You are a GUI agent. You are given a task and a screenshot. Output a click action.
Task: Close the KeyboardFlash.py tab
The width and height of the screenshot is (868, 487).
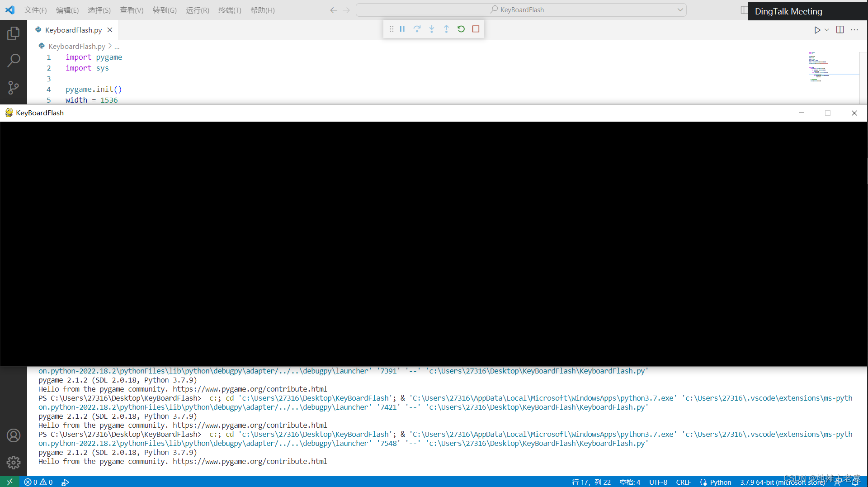(x=110, y=30)
